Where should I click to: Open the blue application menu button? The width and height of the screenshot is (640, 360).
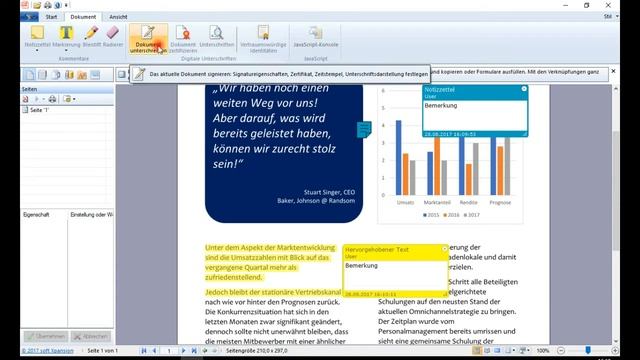29,17
